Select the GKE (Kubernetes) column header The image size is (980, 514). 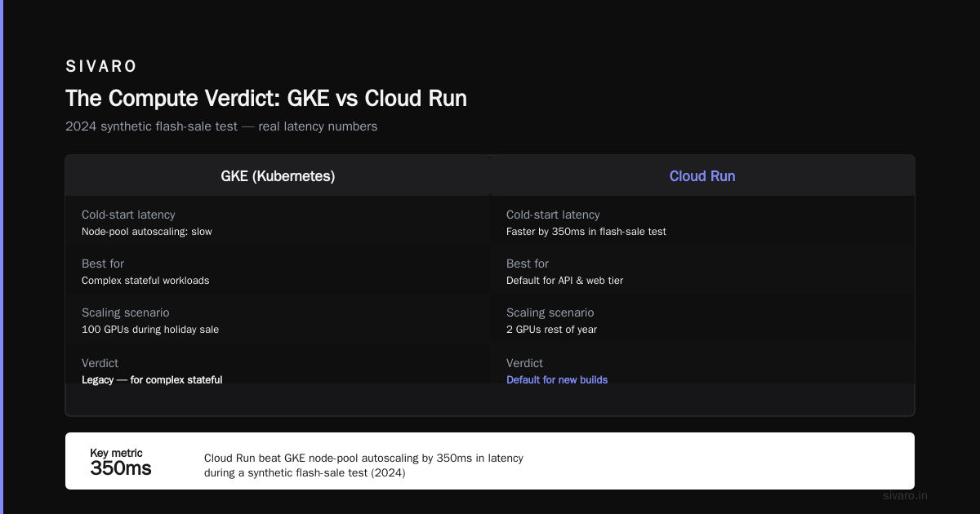click(x=278, y=176)
